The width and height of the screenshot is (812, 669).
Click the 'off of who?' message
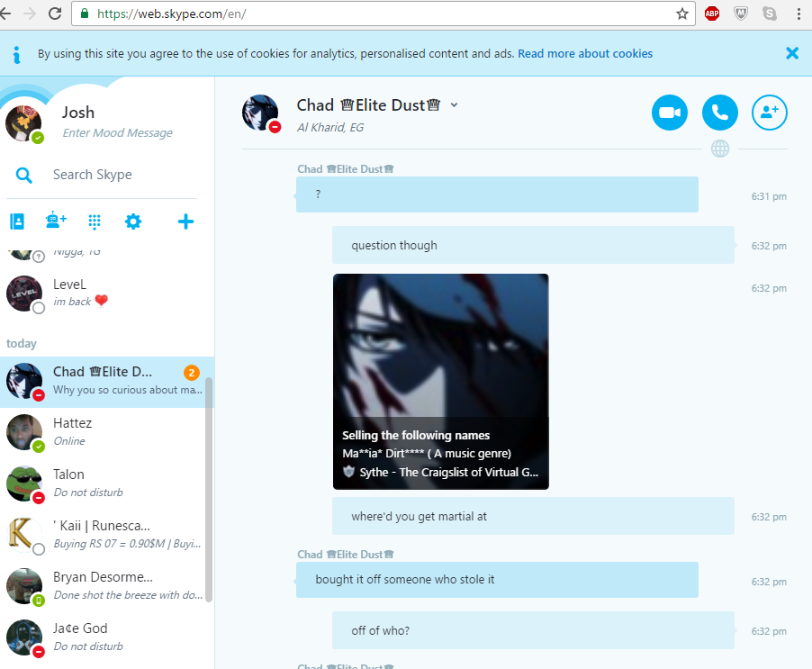[x=534, y=630]
